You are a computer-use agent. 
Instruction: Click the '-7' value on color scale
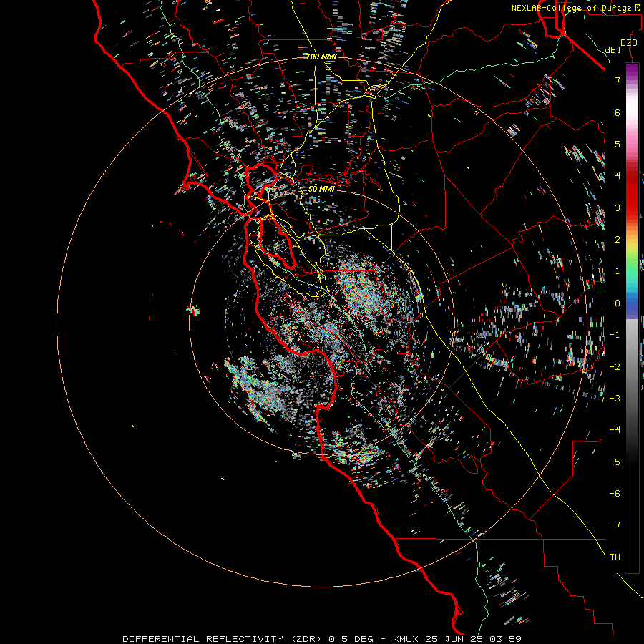pyautogui.click(x=615, y=525)
